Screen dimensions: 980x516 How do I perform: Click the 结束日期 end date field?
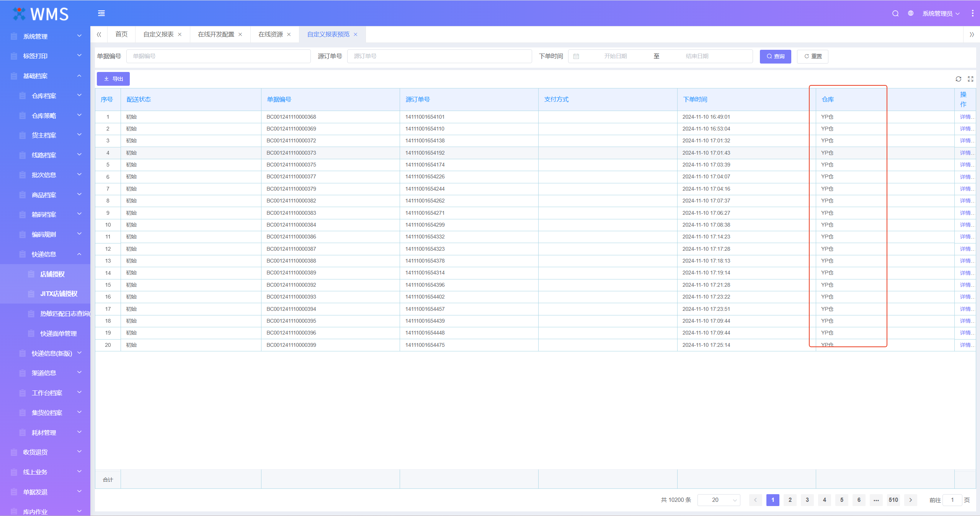coord(697,56)
